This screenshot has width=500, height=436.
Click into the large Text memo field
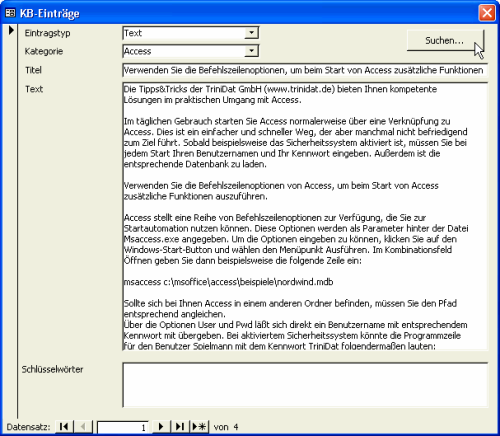pyautogui.click(x=305, y=216)
